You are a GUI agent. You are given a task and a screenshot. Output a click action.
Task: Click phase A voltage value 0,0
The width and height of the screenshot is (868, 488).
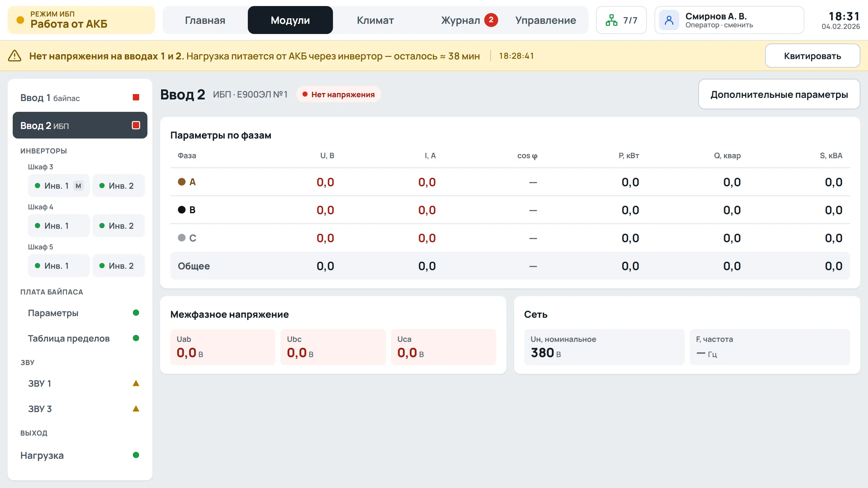point(325,182)
